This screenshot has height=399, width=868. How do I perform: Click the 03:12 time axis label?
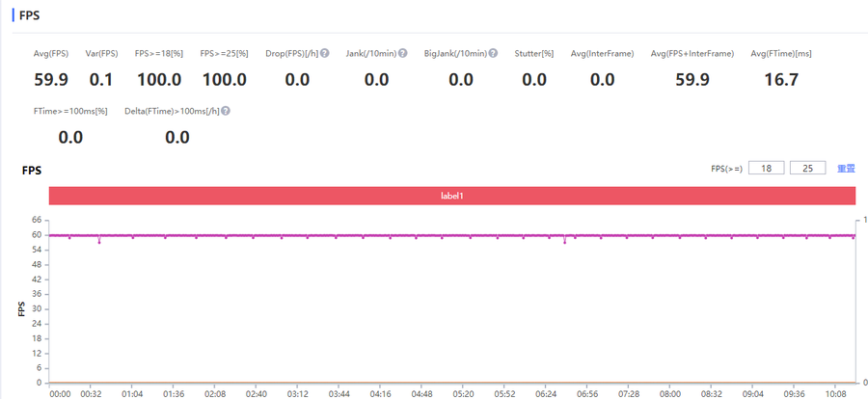click(x=297, y=394)
